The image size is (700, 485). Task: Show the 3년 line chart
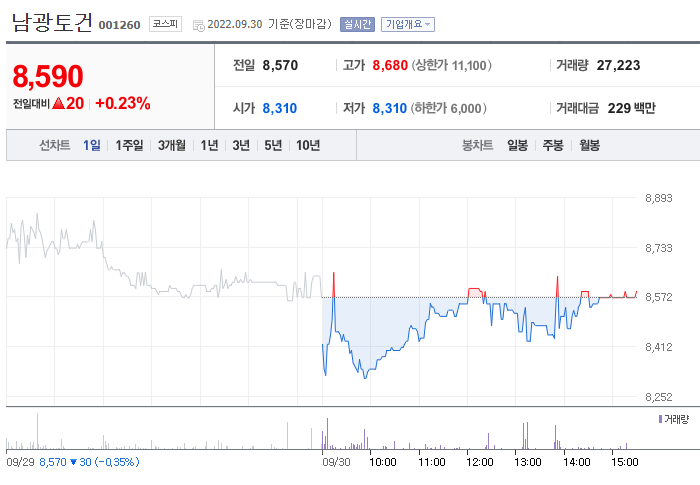tap(241, 145)
